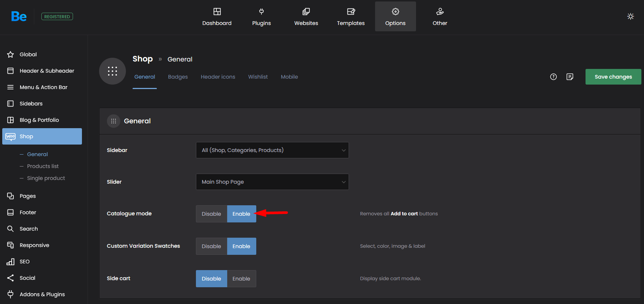This screenshot has width=644, height=304.
Task: Click the Woo Shop icon
Action: click(10, 136)
